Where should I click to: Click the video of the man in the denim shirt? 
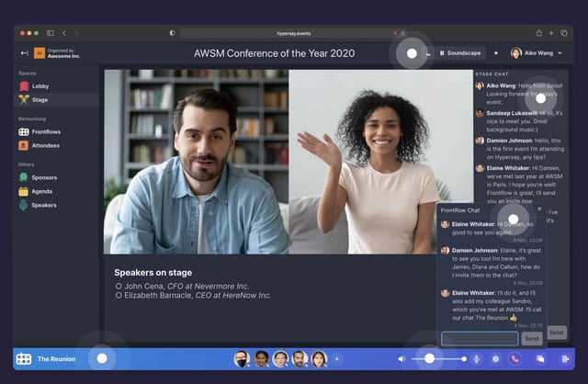[x=196, y=162]
